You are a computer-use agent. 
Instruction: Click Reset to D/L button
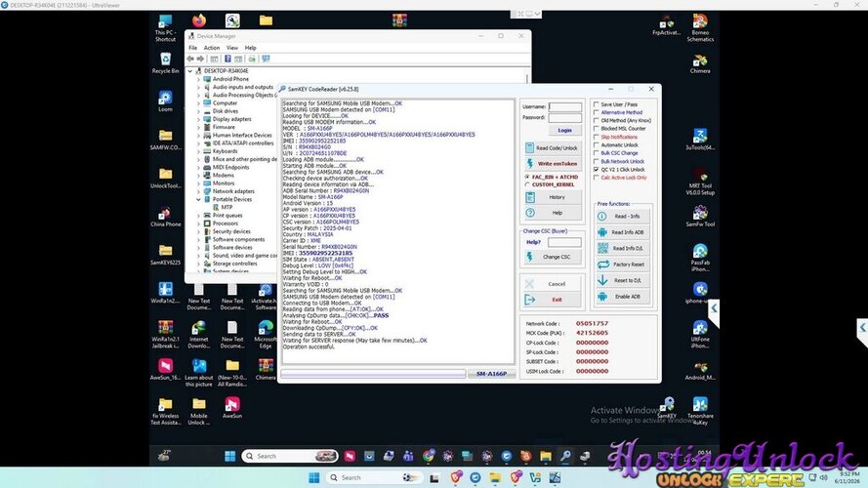(622, 280)
